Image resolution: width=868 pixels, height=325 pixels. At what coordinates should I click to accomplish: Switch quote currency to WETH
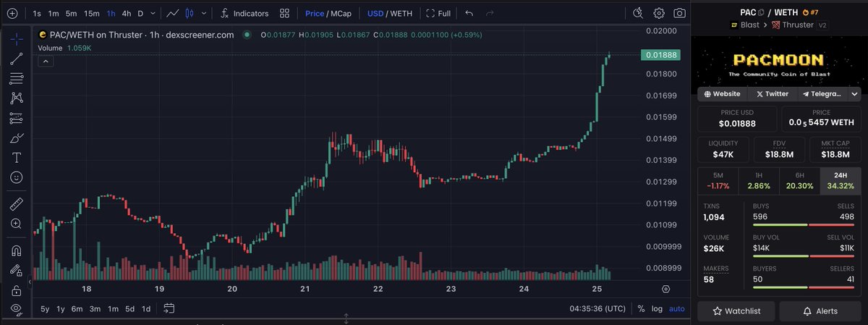tap(402, 13)
